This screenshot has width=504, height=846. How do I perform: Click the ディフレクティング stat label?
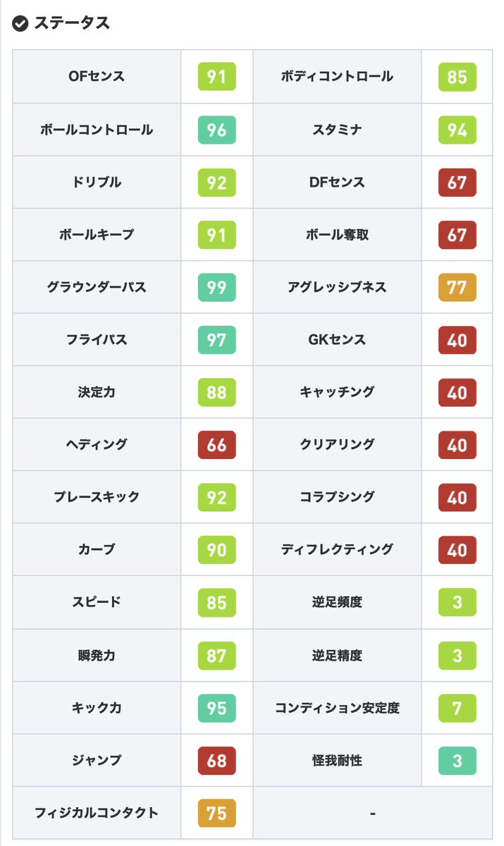[337, 549]
